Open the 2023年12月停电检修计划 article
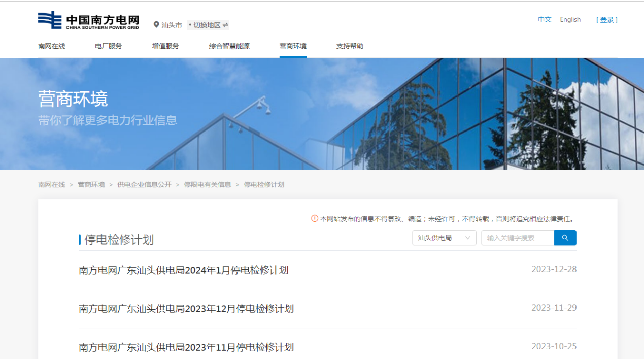The width and height of the screenshot is (644, 359). (186, 309)
